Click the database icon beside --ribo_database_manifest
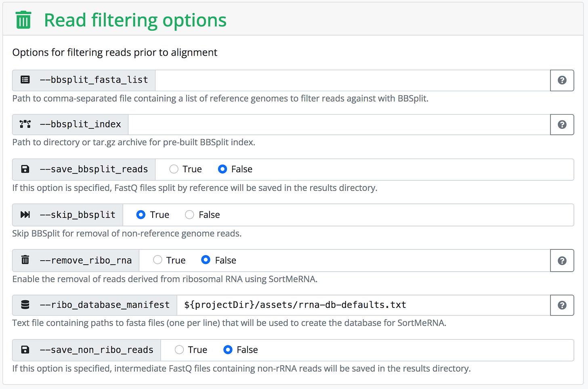The width and height of the screenshot is (588, 389). point(25,305)
